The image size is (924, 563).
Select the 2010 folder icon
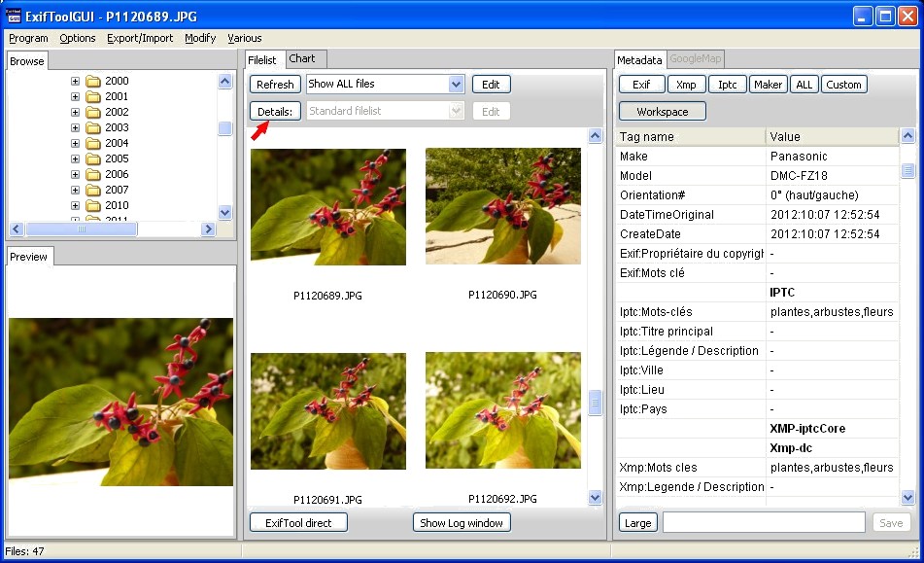[x=93, y=205]
